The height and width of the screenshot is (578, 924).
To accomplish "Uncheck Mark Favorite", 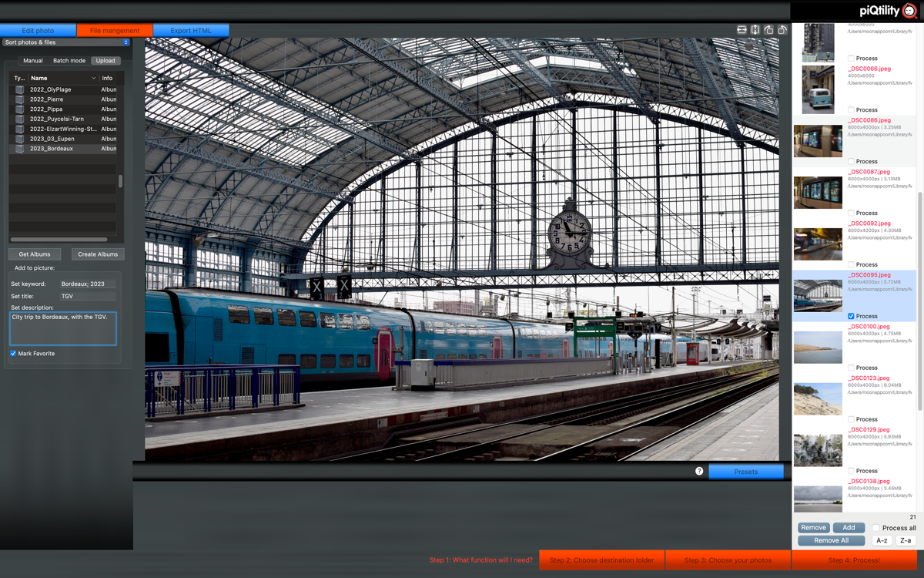I will click(13, 354).
